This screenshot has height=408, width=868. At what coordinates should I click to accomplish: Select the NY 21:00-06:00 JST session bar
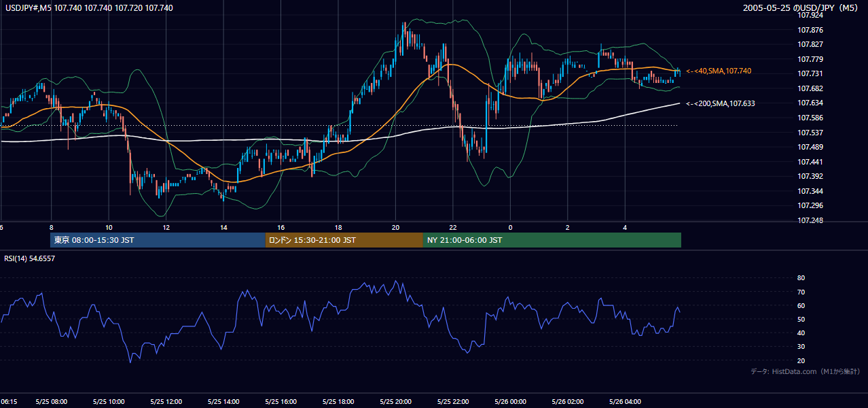(x=552, y=240)
